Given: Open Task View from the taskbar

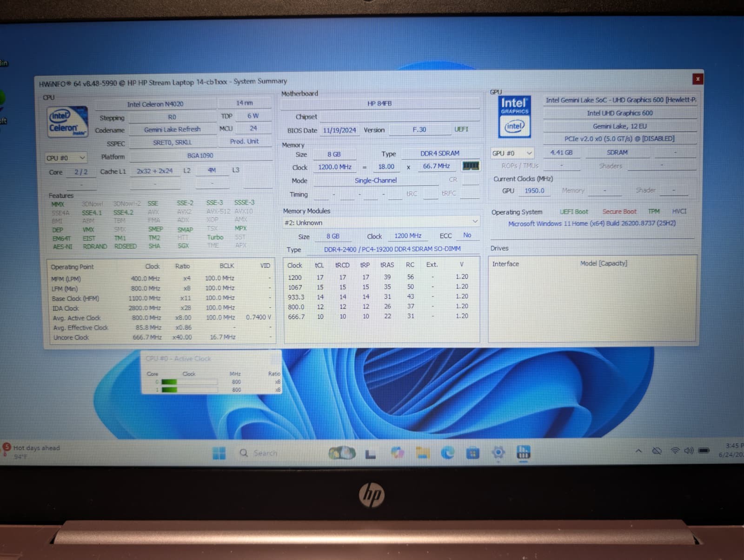Looking at the screenshot, I should 370,453.
